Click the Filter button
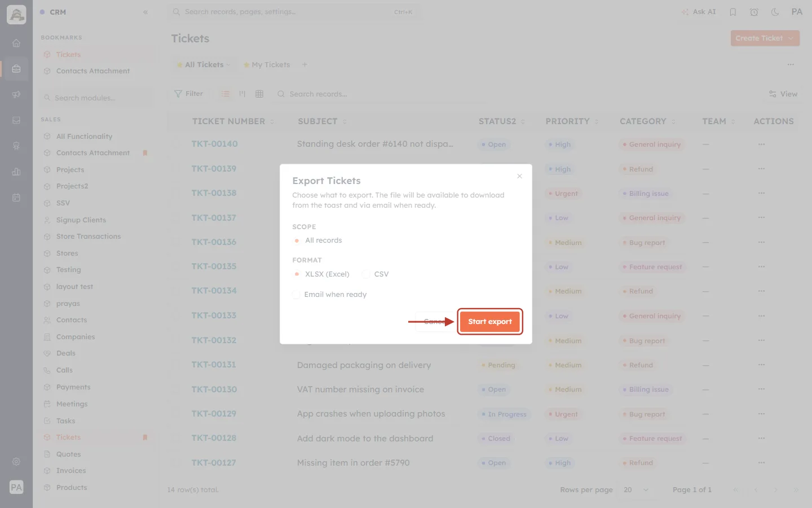 (189, 94)
